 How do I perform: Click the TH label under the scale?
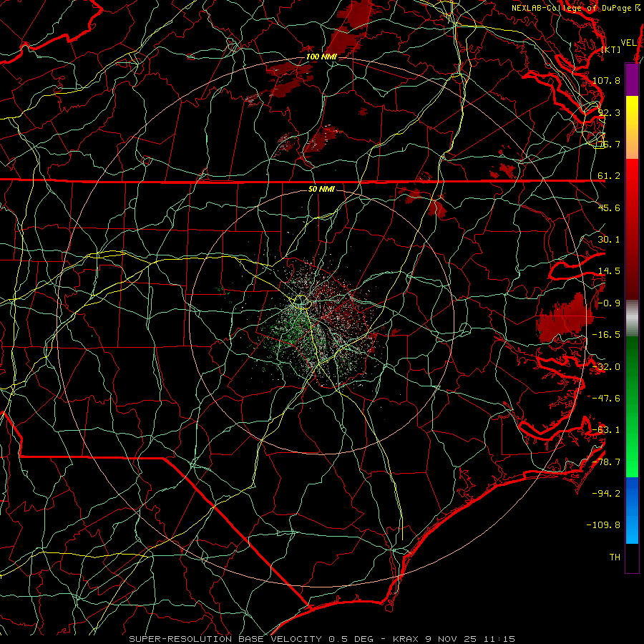[615, 557]
